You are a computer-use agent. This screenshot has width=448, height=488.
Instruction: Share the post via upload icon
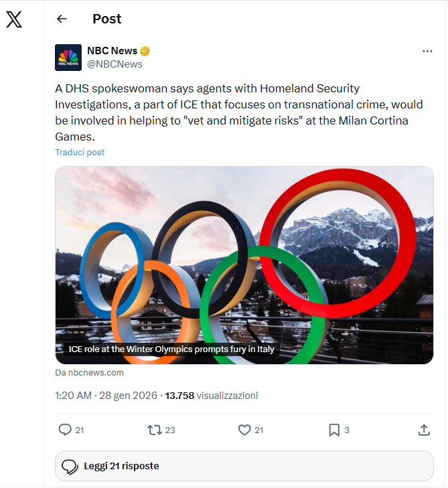(x=423, y=430)
